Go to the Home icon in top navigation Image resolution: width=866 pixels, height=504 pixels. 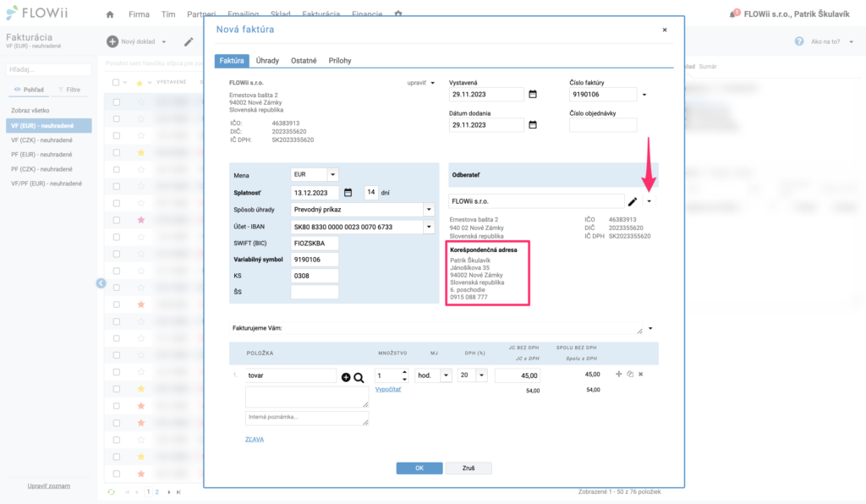[110, 14]
